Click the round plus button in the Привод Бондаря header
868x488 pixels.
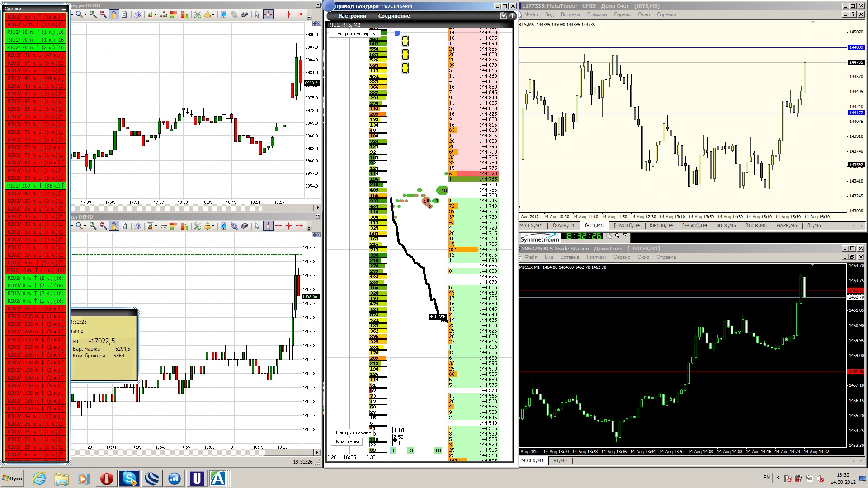512,16
